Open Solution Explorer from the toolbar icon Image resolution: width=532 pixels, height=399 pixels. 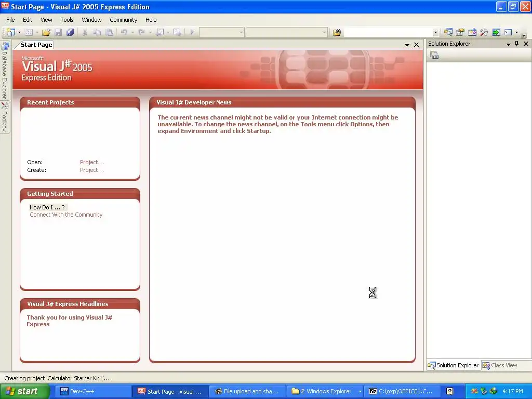448,32
